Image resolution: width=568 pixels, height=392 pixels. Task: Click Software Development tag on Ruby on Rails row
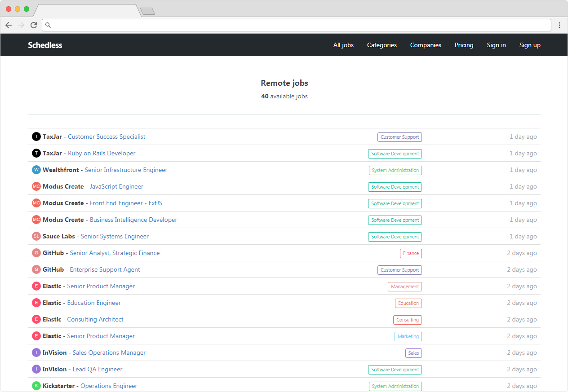coord(395,154)
